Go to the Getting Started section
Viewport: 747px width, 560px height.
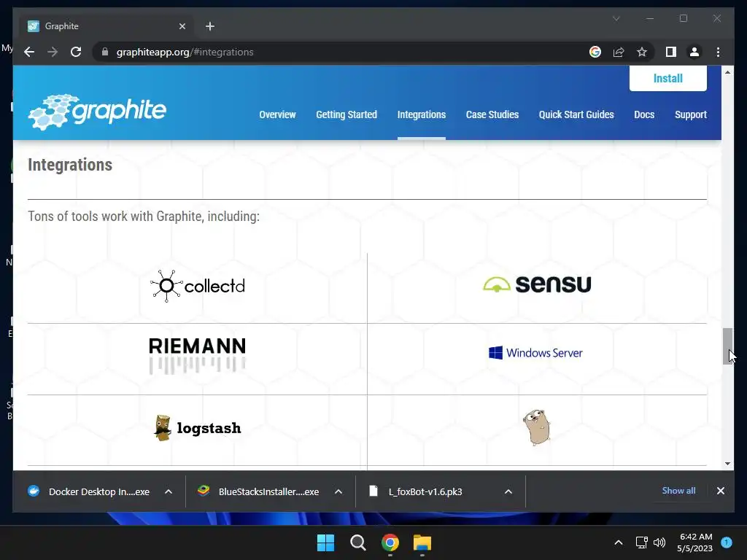pyautogui.click(x=347, y=114)
